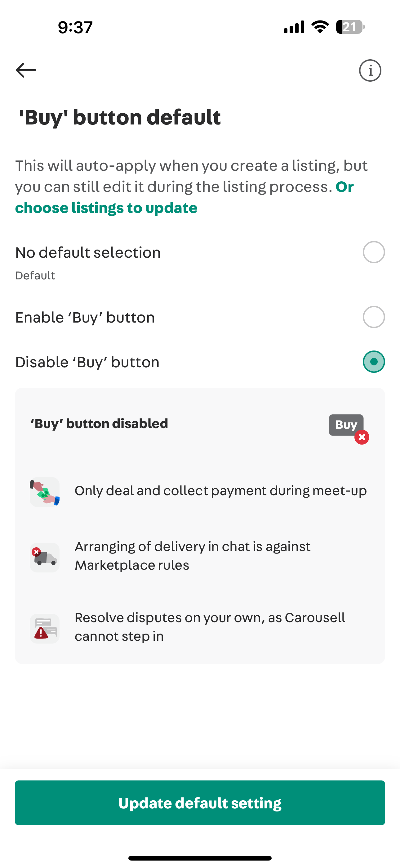Tap the Update default setting button
Viewport: 400px width, 868px height.
(200, 802)
